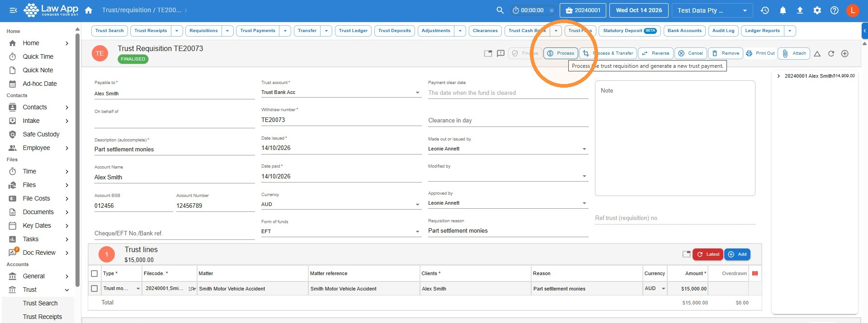Open the Wed Oct 14 2026 date button
The height and width of the screenshot is (323, 868).
point(639,10)
